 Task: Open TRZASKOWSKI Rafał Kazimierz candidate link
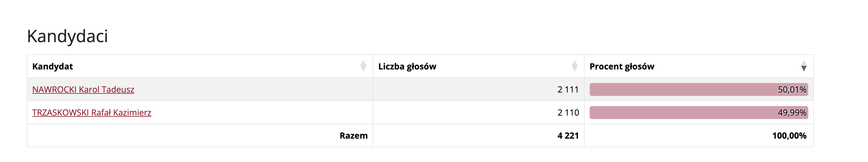coord(92,113)
